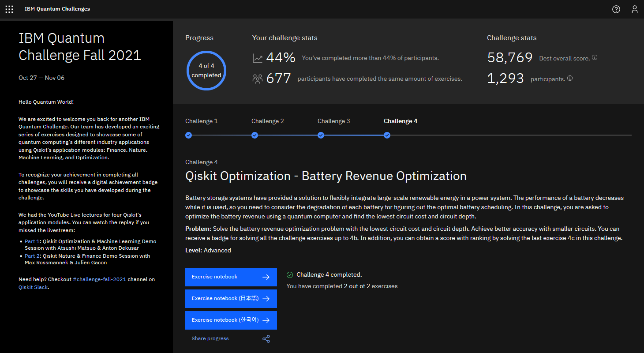This screenshot has height=353, width=644.
Task: Click the Oct 27 — Nov 06 date text
Action: [41, 78]
